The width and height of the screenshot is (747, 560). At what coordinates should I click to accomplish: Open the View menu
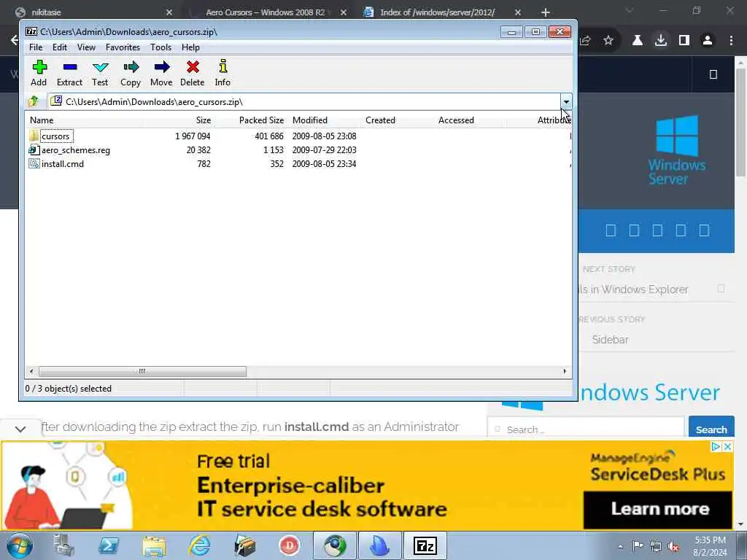[x=86, y=47]
